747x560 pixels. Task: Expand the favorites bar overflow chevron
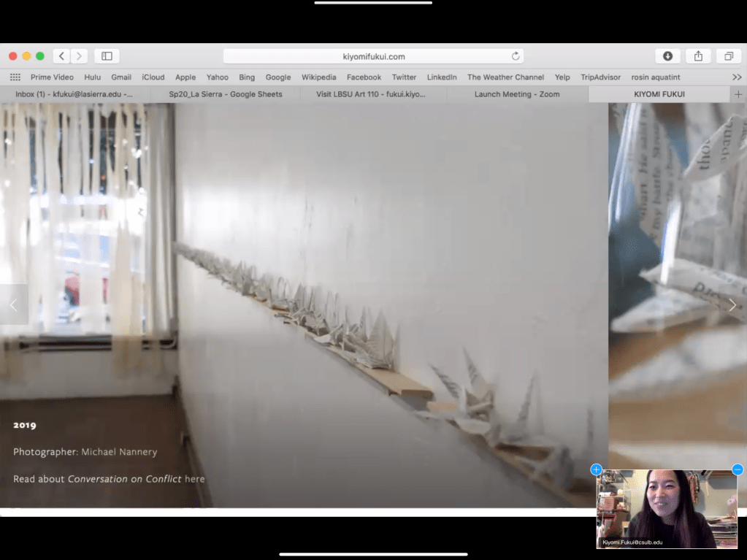coord(736,77)
